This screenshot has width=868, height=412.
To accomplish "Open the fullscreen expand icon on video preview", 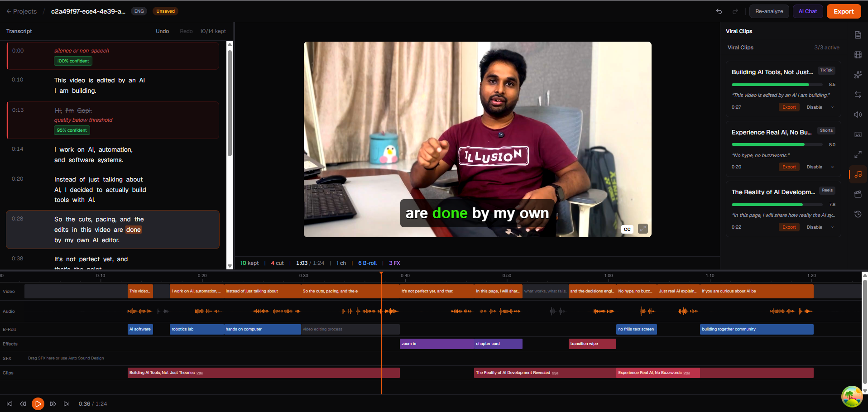I will (x=643, y=229).
